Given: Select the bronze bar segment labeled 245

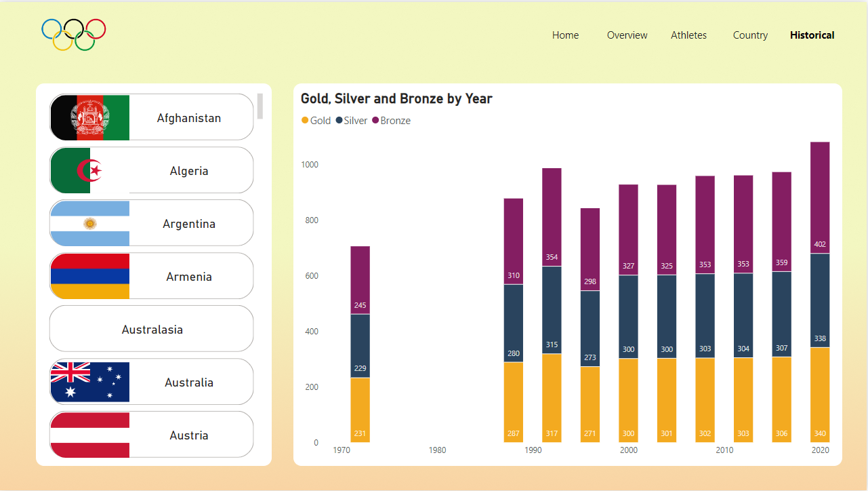Looking at the screenshot, I should (360, 280).
